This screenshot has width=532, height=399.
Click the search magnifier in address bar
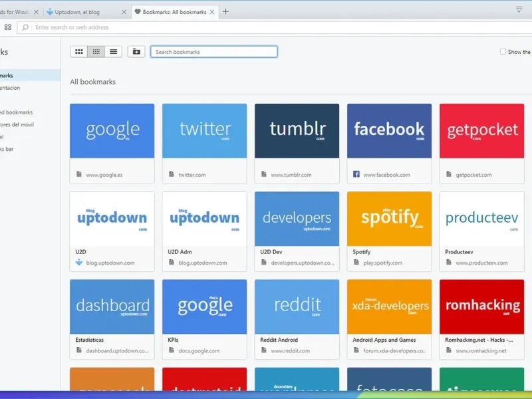click(x=25, y=27)
